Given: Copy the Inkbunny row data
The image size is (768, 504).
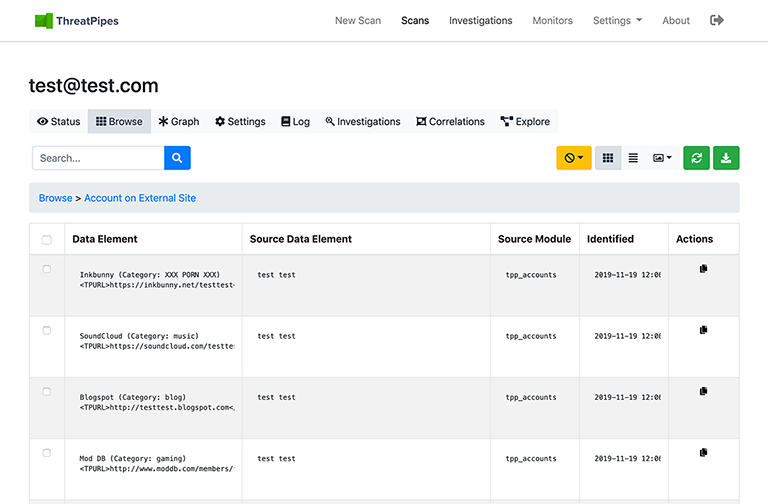Looking at the screenshot, I should coord(703,269).
